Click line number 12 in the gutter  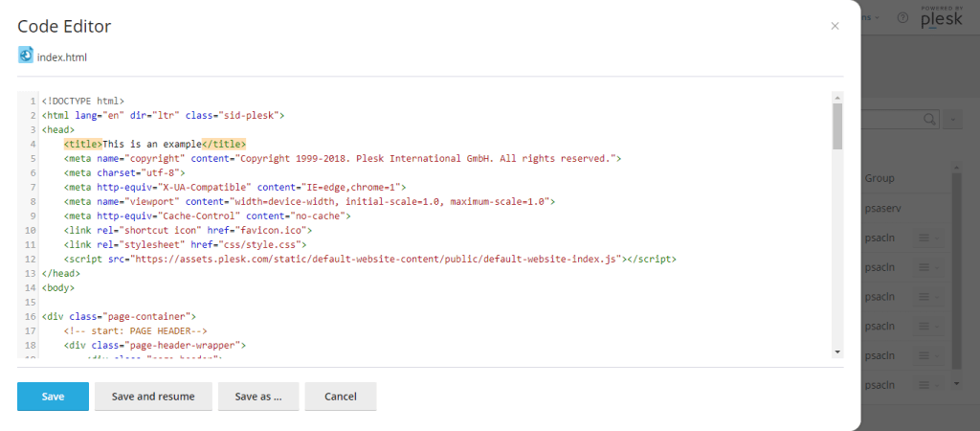[31, 259]
